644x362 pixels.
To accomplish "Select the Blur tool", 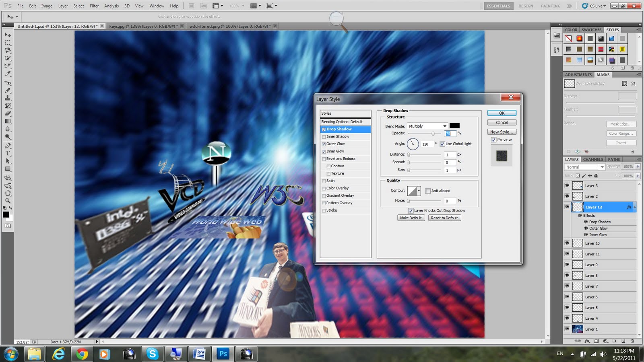I will tap(8, 129).
